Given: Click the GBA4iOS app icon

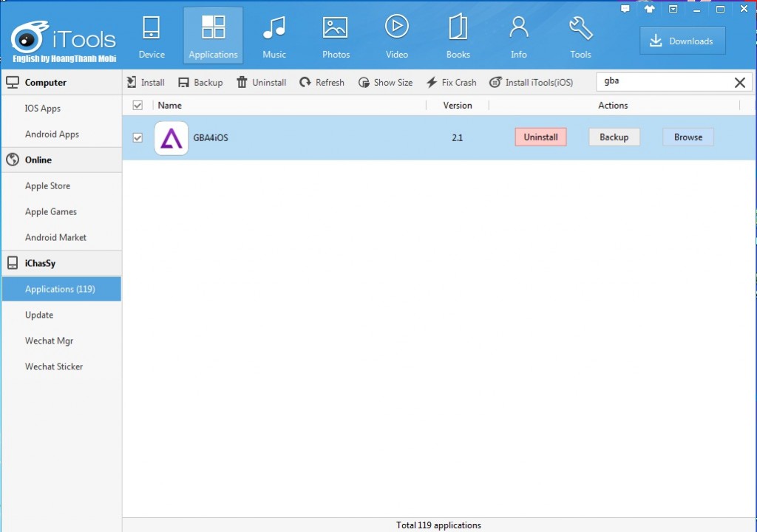Looking at the screenshot, I should tap(172, 138).
